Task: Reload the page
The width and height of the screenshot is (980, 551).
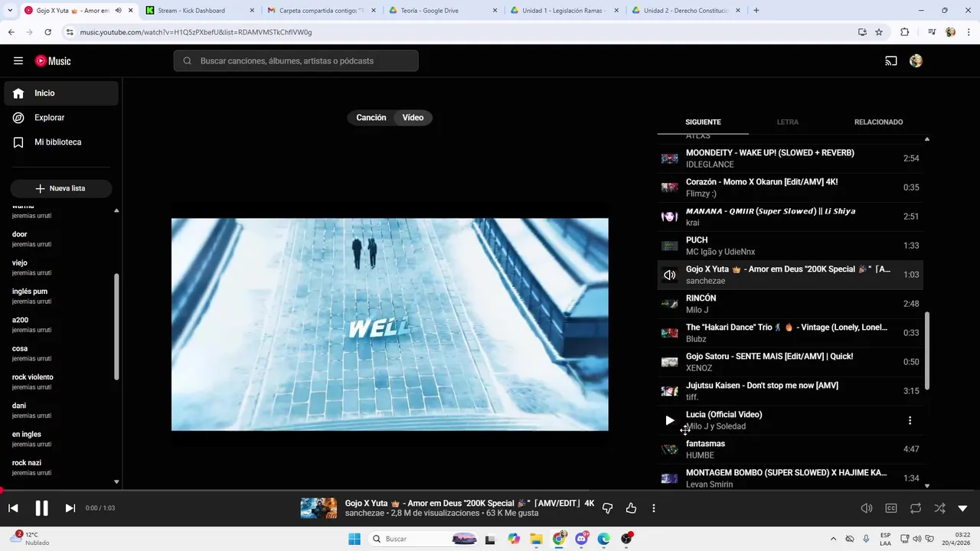Action: [47, 32]
